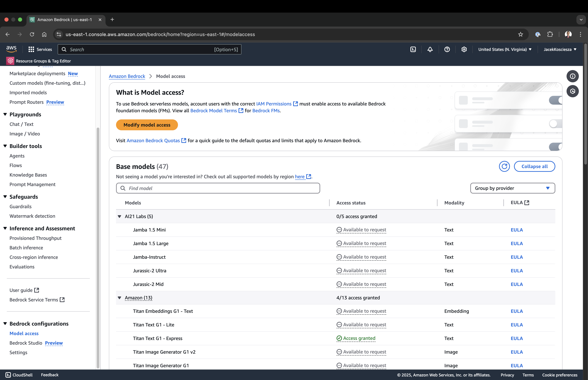The height and width of the screenshot is (380, 588).
Task: Open the help question mark menu
Action: (x=447, y=49)
